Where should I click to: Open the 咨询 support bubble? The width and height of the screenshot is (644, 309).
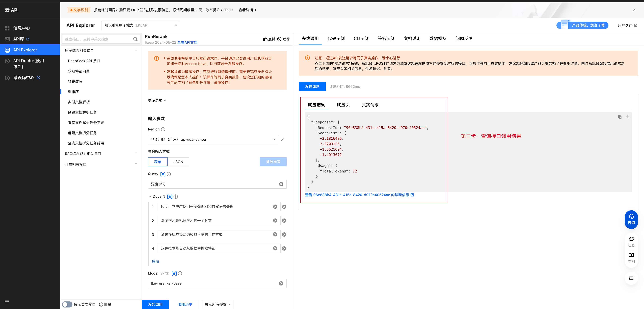pyautogui.click(x=631, y=219)
